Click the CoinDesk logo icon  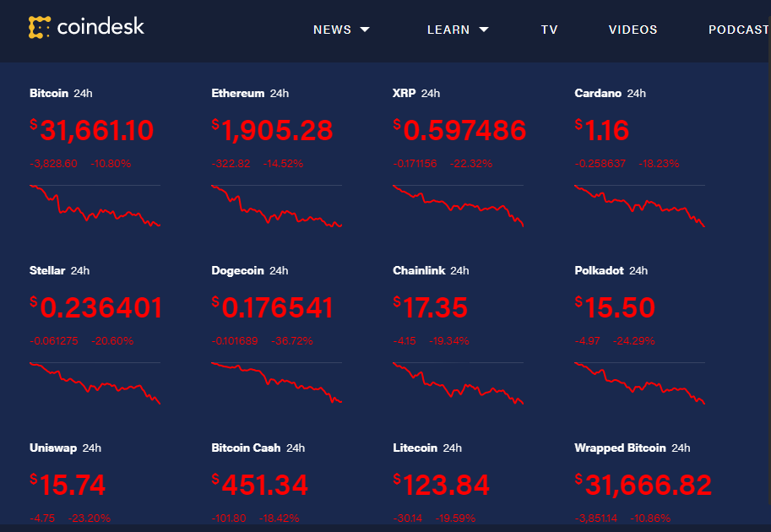tap(40, 28)
